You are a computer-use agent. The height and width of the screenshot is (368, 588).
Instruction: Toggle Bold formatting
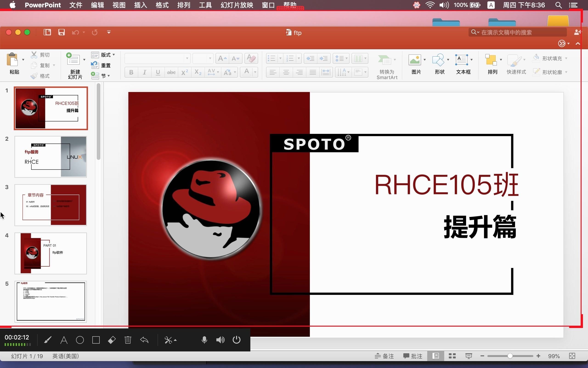[131, 72]
